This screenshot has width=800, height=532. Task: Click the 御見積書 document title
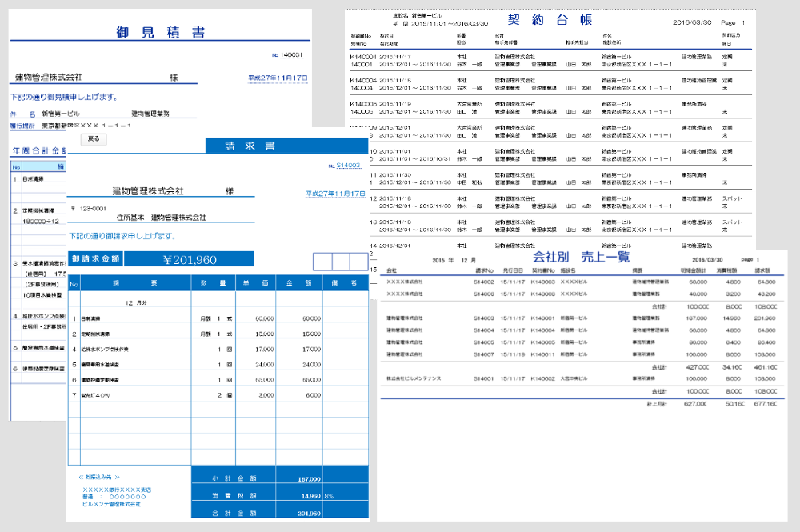tap(160, 33)
